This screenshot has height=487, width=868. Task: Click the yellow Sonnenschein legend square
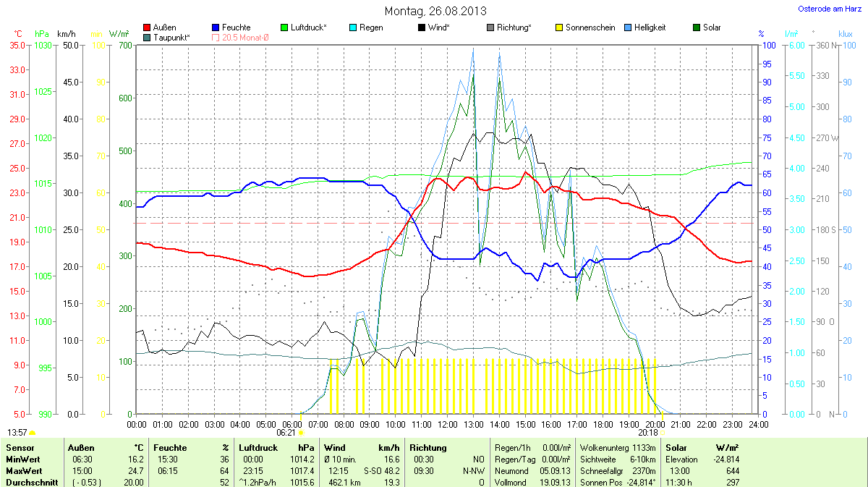coord(559,27)
